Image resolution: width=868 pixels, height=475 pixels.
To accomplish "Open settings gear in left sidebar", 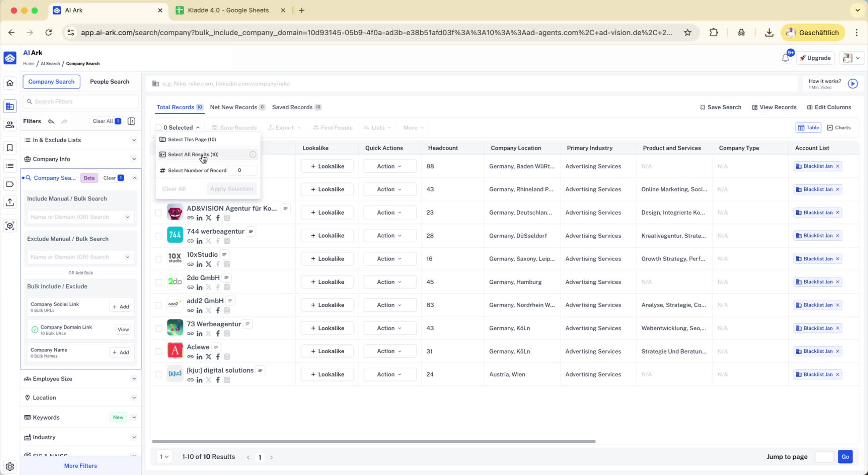I will (10, 467).
